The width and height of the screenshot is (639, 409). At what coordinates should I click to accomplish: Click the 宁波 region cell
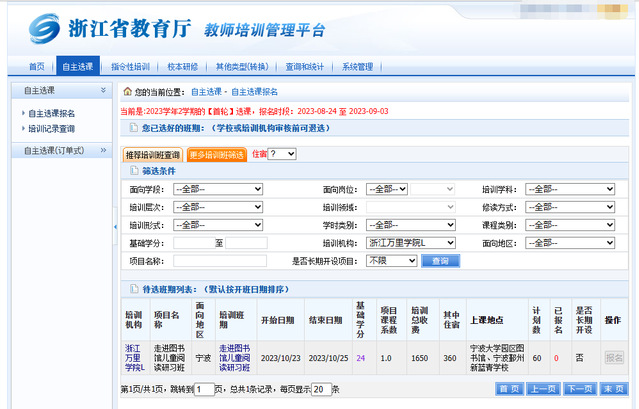click(203, 358)
